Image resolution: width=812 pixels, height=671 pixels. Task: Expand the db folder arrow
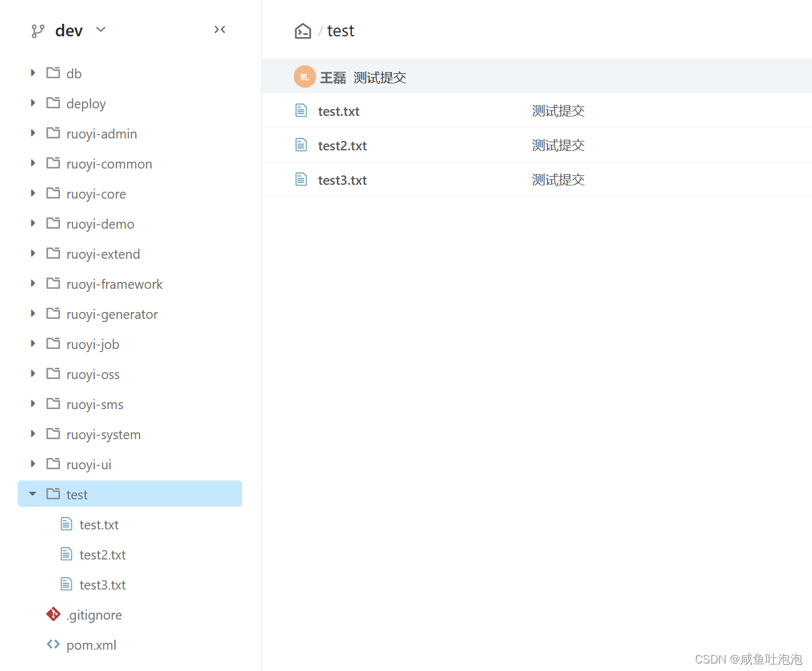click(33, 73)
